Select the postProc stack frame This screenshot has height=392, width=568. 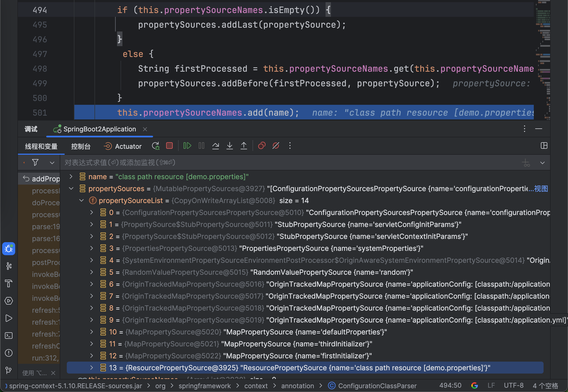click(x=39, y=262)
